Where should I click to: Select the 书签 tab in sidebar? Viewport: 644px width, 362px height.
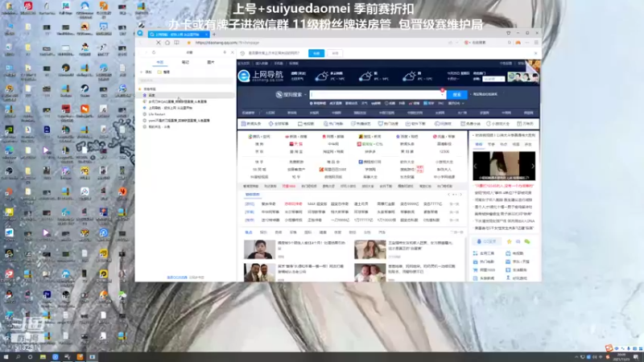coord(160,63)
